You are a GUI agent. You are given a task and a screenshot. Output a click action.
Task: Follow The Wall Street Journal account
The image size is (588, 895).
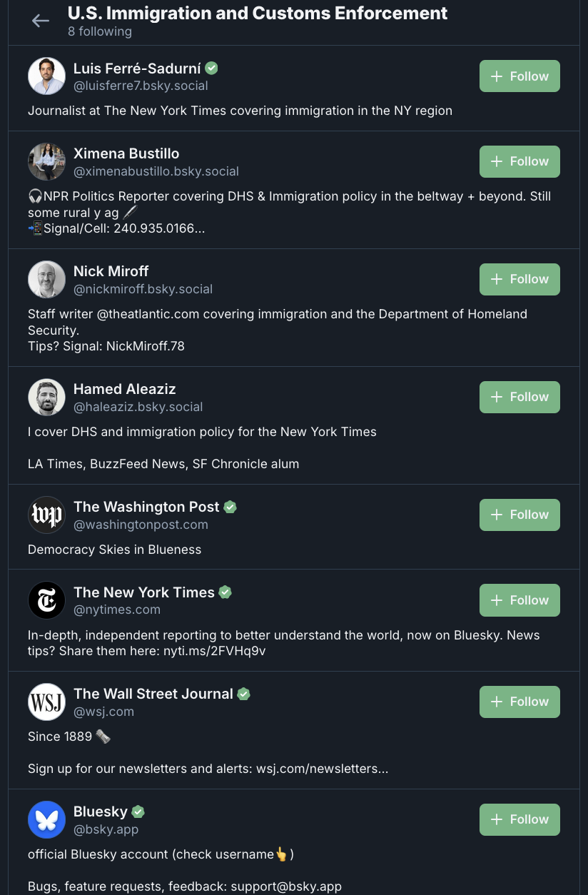(519, 702)
